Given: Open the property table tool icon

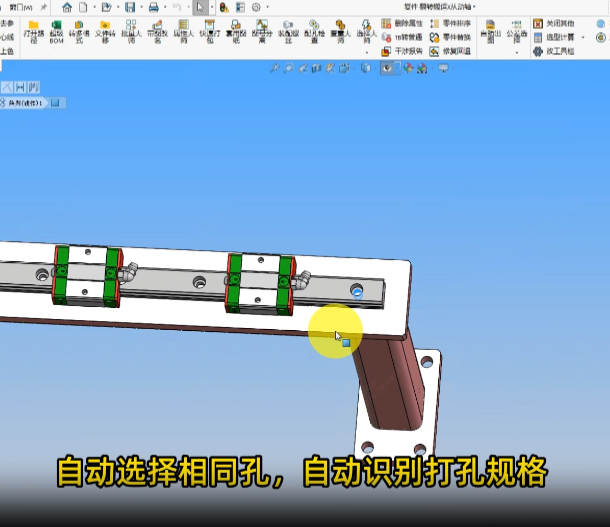Looking at the screenshot, I should 183,31.
